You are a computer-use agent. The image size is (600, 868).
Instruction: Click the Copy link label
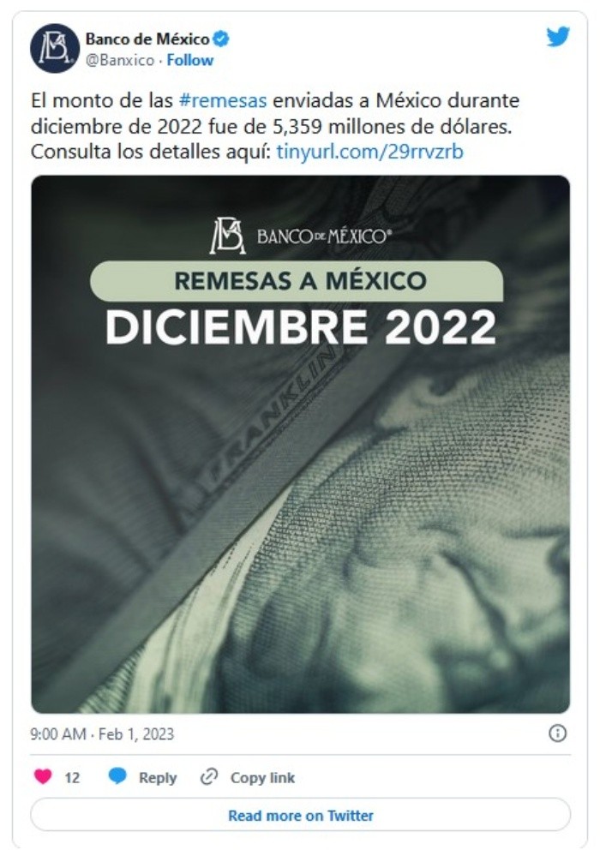(262, 778)
